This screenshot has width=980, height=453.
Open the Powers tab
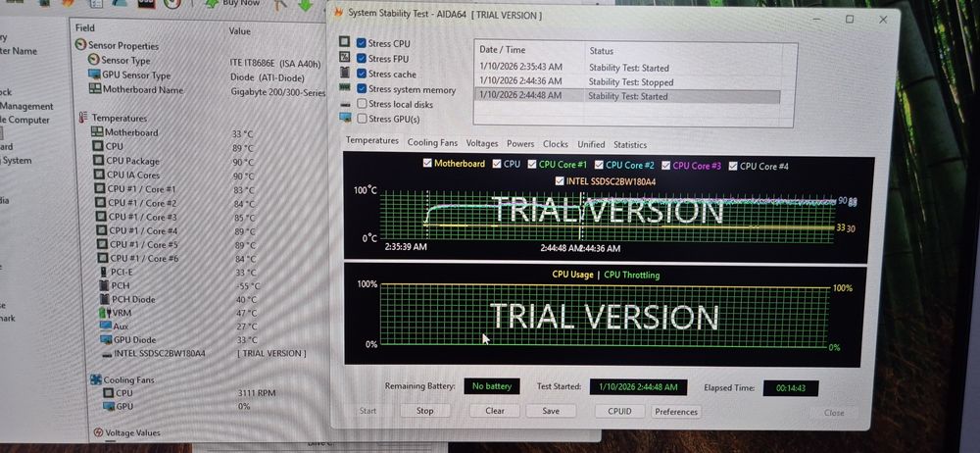[520, 144]
